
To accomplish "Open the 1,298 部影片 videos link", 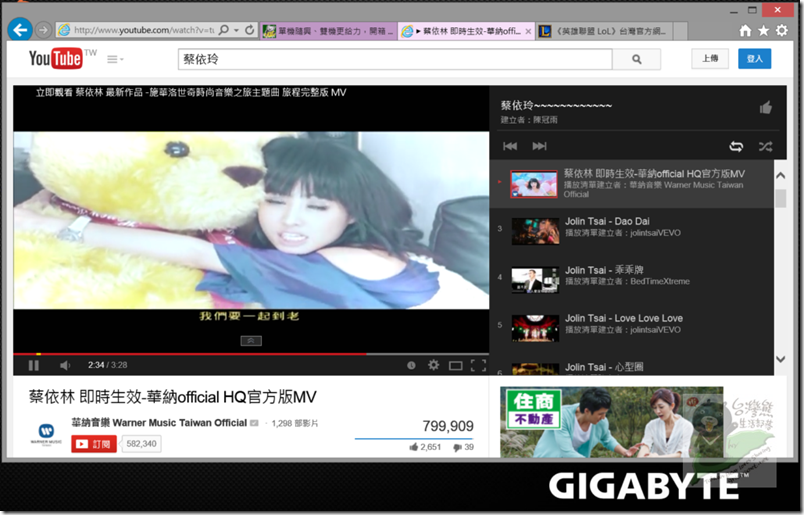I will (x=295, y=423).
